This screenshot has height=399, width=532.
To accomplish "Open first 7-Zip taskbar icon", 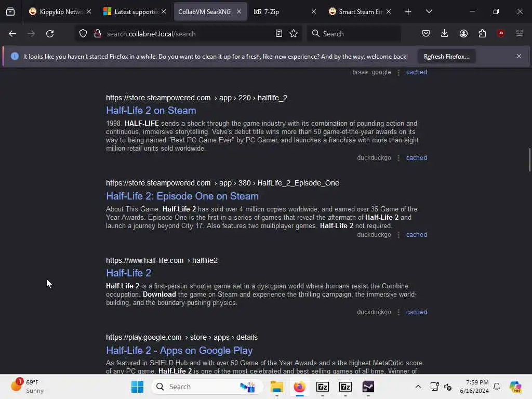I will pos(323,387).
